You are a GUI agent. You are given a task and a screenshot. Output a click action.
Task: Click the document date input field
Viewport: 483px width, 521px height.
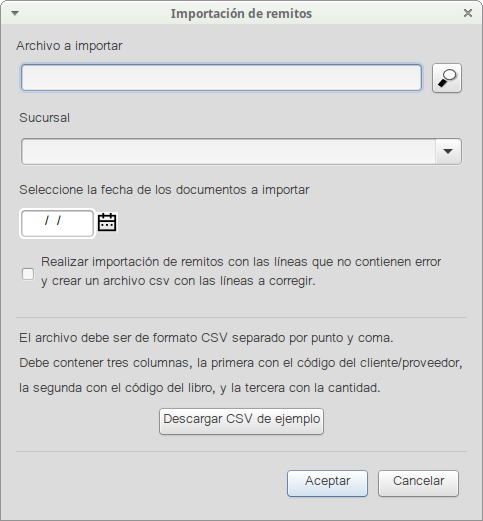pyautogui.click(x=57, y=223)
